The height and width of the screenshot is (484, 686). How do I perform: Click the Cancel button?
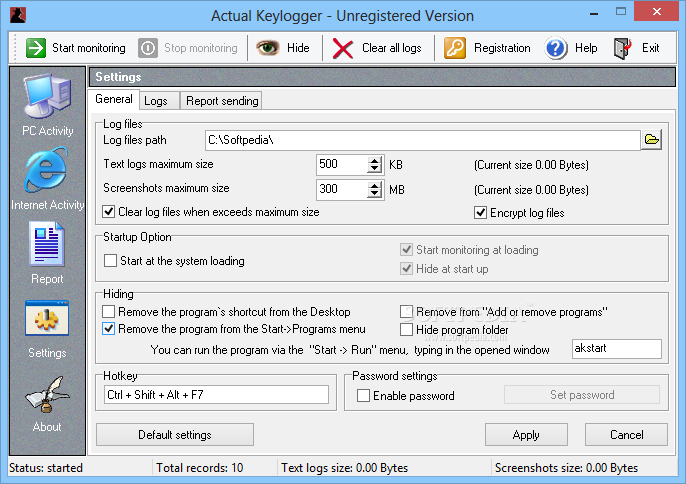coord(626,435)
